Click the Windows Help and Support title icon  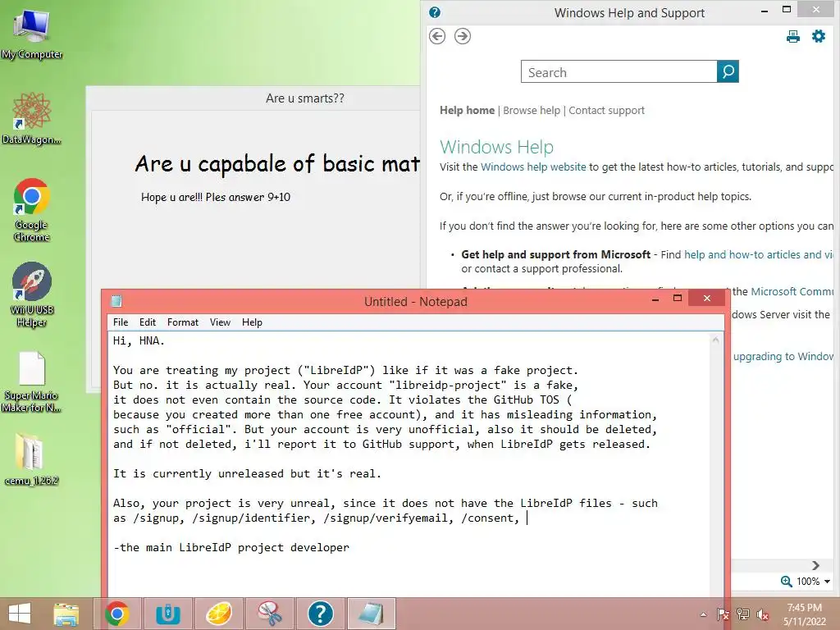pyautogui.click(x=435, y=12)
